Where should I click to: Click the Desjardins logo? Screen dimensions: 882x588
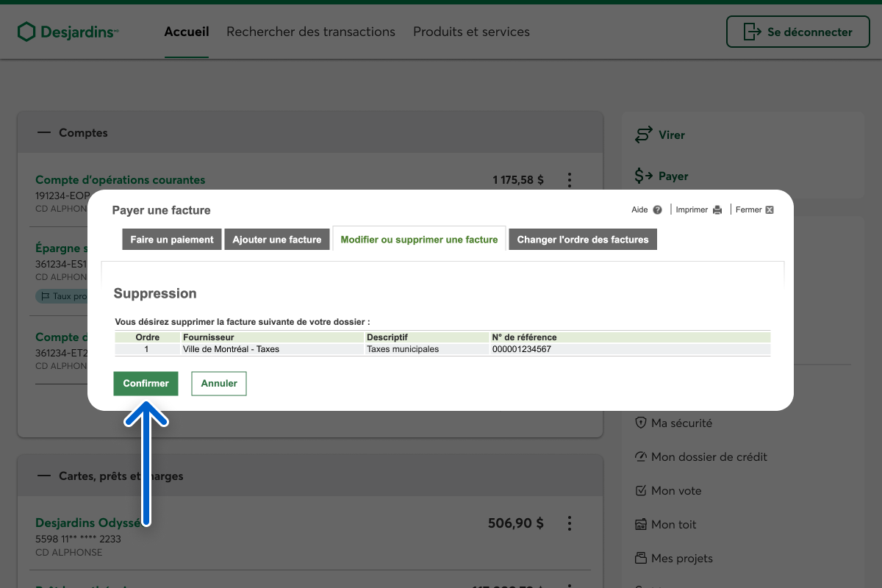coord(68,32)
